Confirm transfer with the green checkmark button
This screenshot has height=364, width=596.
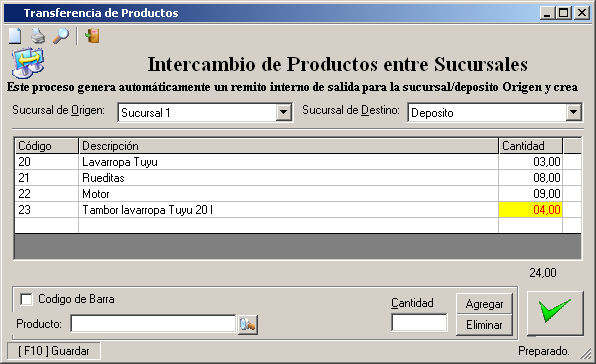coord(555,313)
